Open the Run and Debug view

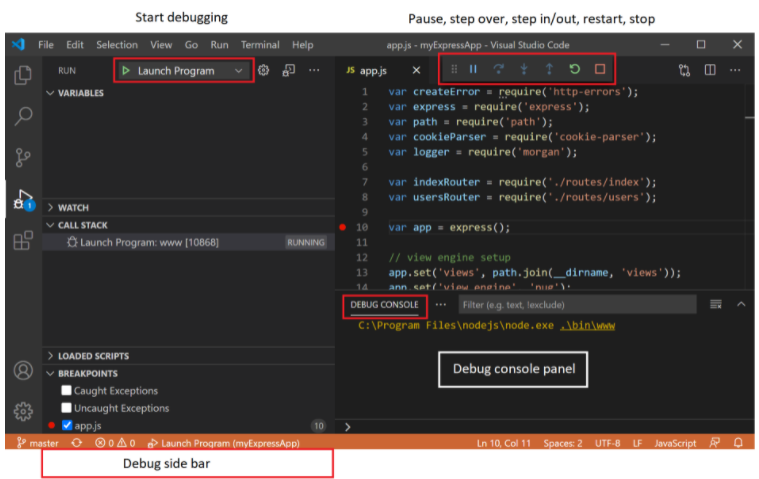[x=23, y=199]
